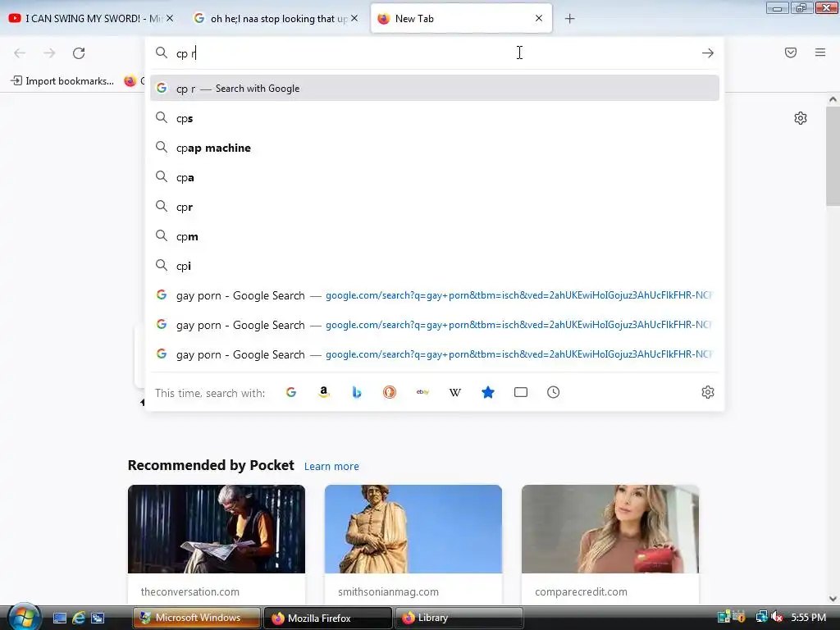Open a new tab with plus button
The height and width of the screenshot is (630, 840).
[x=569, y=19]
